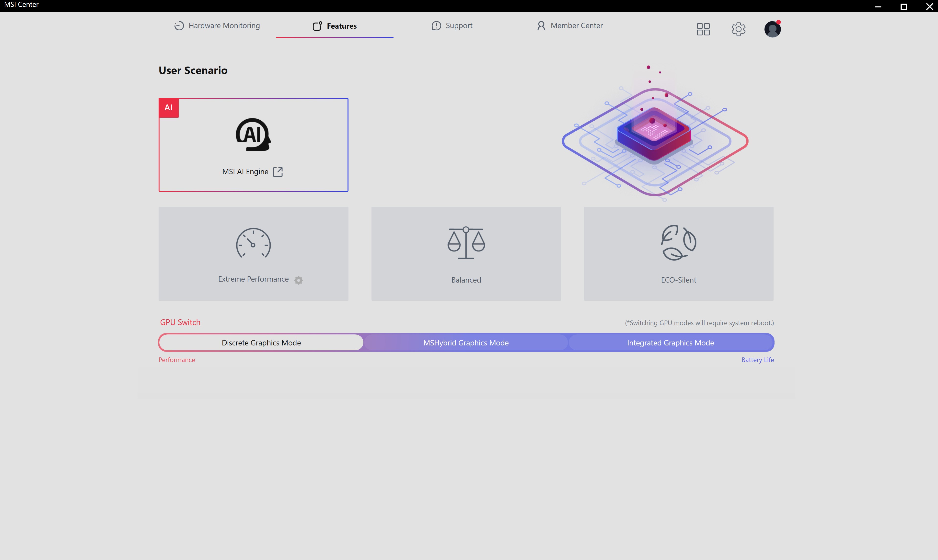Click the red AI badge corner
938x560 pixels.
coord(168,108)
